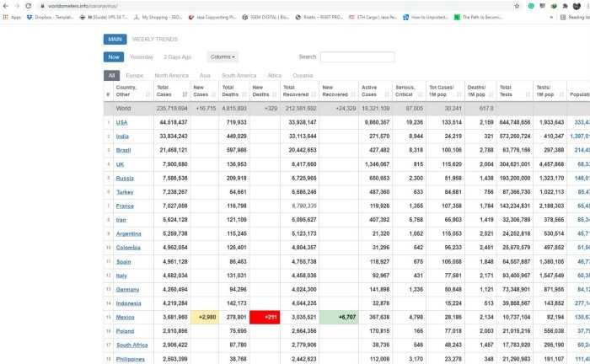Switch to the WEEKLY TRENDS tab
This screenshot has width=590, height=364.
[x=155, y=39]
